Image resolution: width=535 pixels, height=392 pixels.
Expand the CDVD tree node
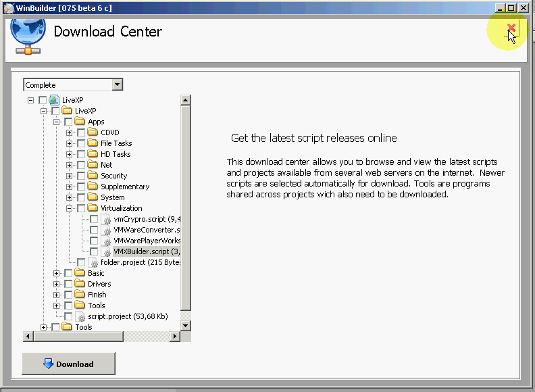point(70,132)
